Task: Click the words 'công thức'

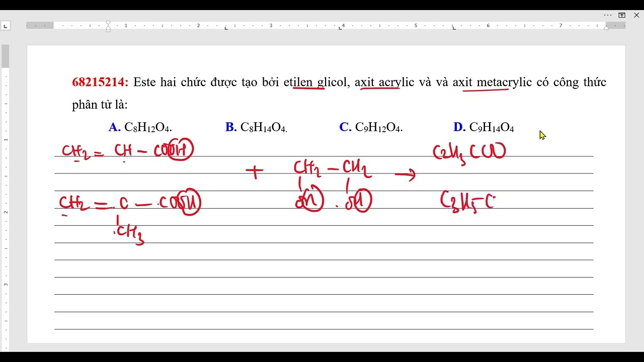Action: click(x=580, y=82)
